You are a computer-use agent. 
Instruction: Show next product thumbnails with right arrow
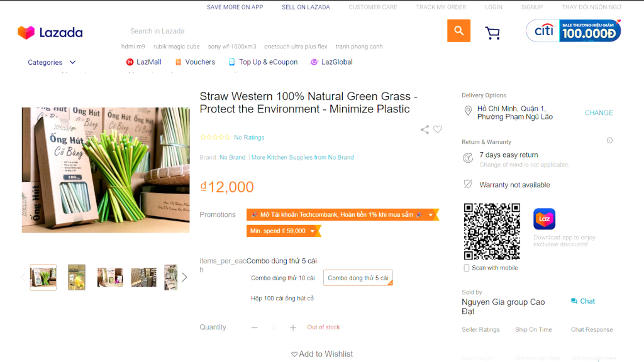tap(184, 277)
